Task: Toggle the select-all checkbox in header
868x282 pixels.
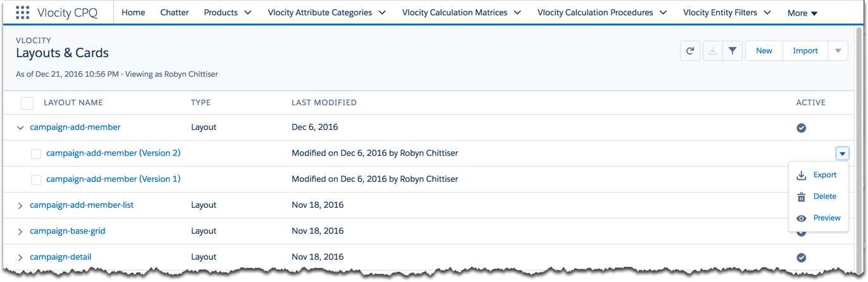Action: [x=27, y=103]
